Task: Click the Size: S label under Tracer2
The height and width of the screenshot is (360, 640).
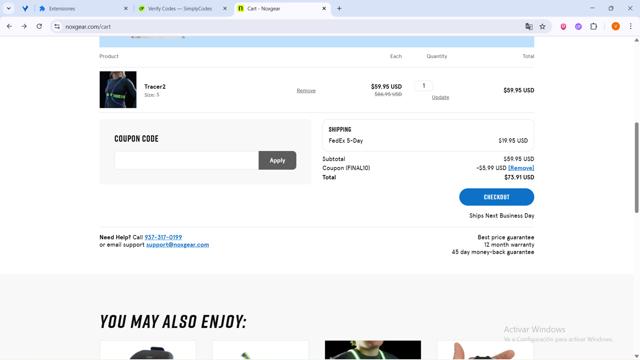Action: click(151, 95)
